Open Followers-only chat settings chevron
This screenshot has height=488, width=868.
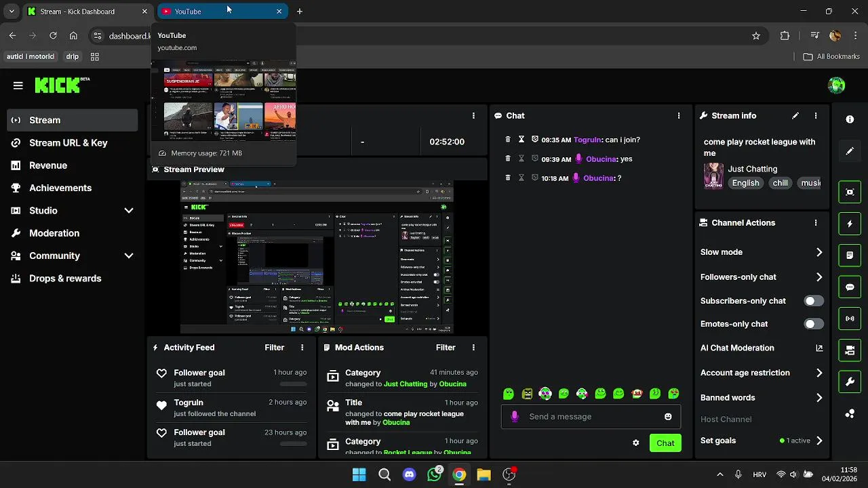click(x=819, y=277)
